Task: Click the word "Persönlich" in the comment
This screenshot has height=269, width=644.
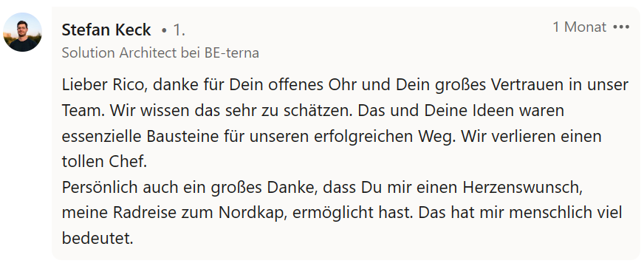Action: (100, 187)
